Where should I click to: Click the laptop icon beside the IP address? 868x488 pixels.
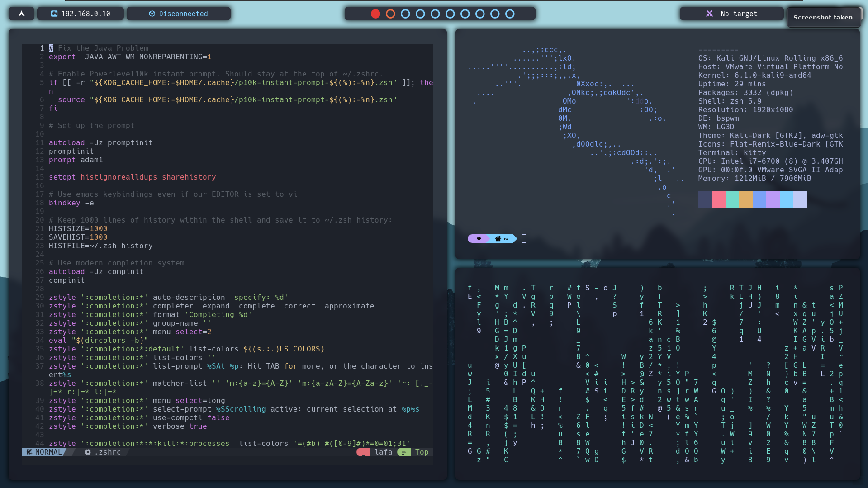(x=55, y=14)
